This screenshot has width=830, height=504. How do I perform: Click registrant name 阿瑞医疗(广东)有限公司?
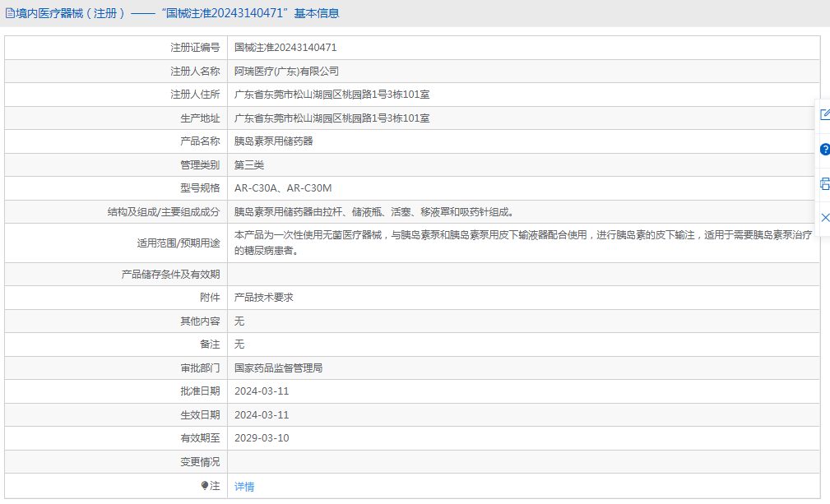click(286, 72)
